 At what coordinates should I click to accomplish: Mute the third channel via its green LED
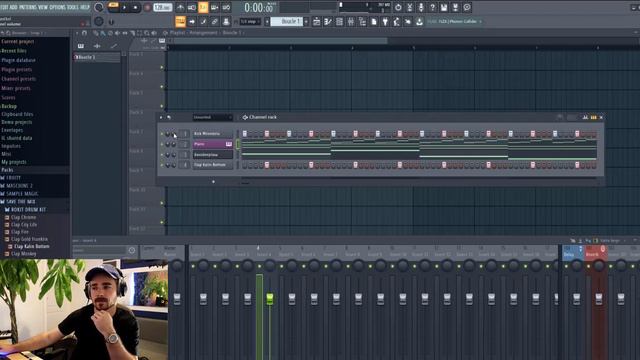(162, 155)
